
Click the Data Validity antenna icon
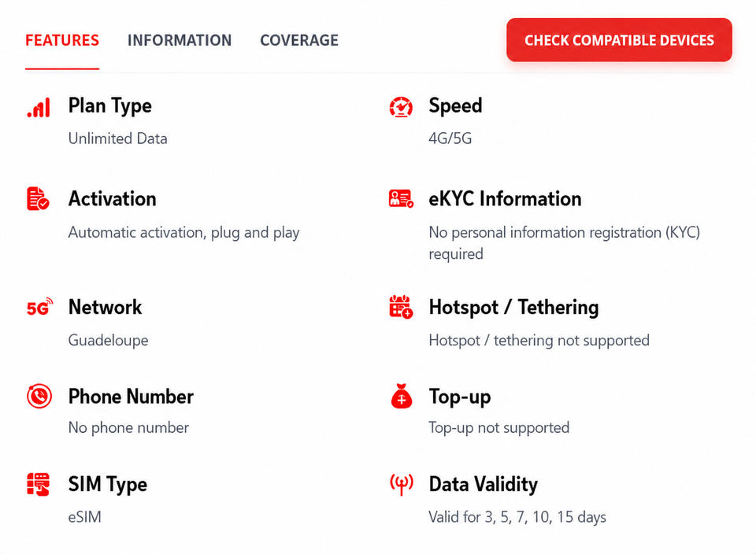pyautogui.click(x=401, y=485)
